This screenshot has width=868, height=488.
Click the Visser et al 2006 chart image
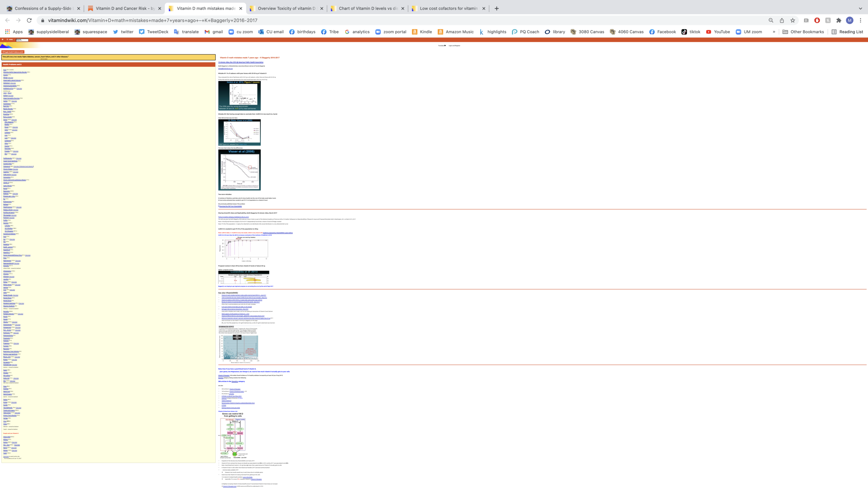pos(239,170)
